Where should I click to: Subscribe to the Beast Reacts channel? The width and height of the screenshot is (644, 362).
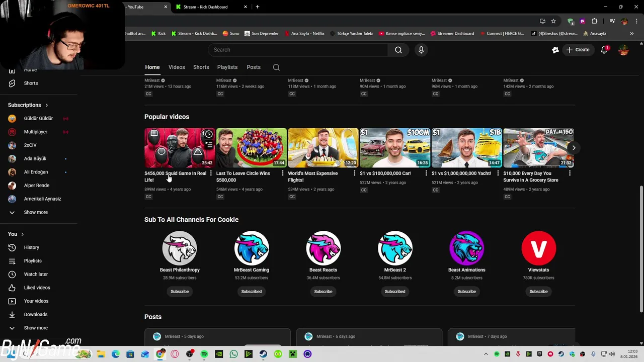pos(323,292)
